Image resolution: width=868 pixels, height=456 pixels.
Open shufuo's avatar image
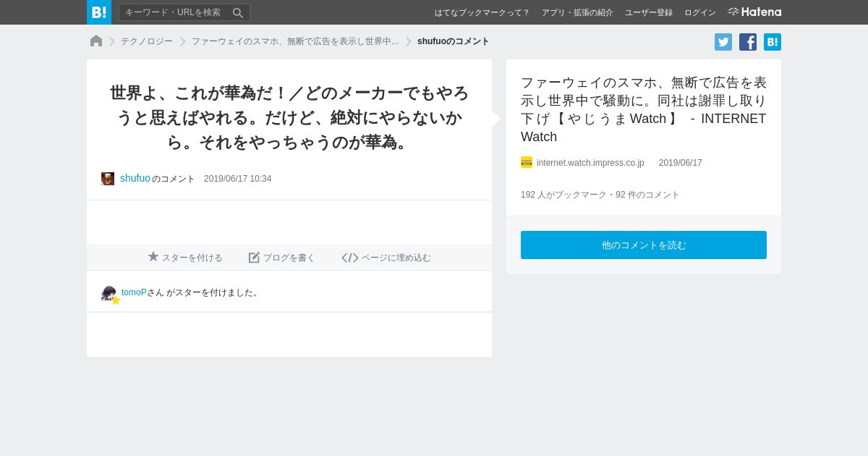click(108, 179)
